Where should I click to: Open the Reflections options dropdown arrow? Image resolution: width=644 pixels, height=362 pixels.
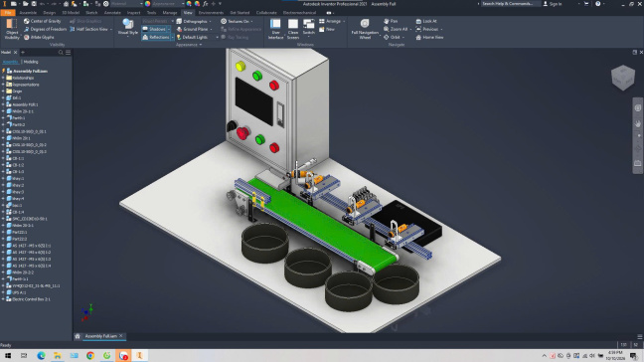pos(173,38)
